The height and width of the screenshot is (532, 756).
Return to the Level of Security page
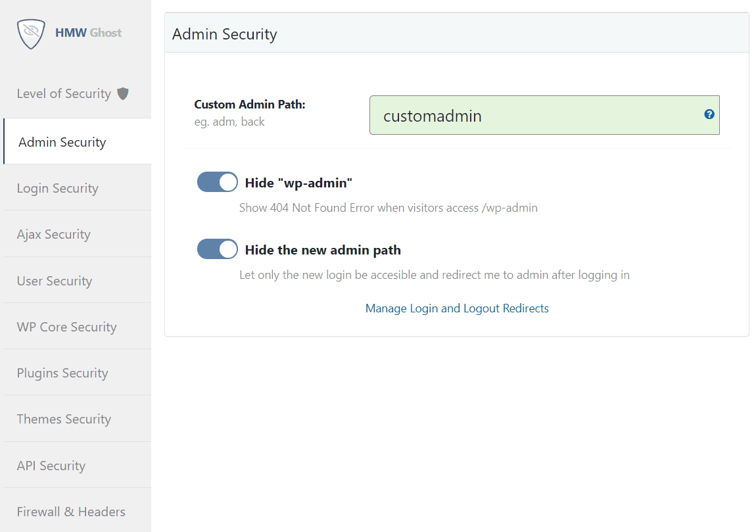[x=63, y=93]
